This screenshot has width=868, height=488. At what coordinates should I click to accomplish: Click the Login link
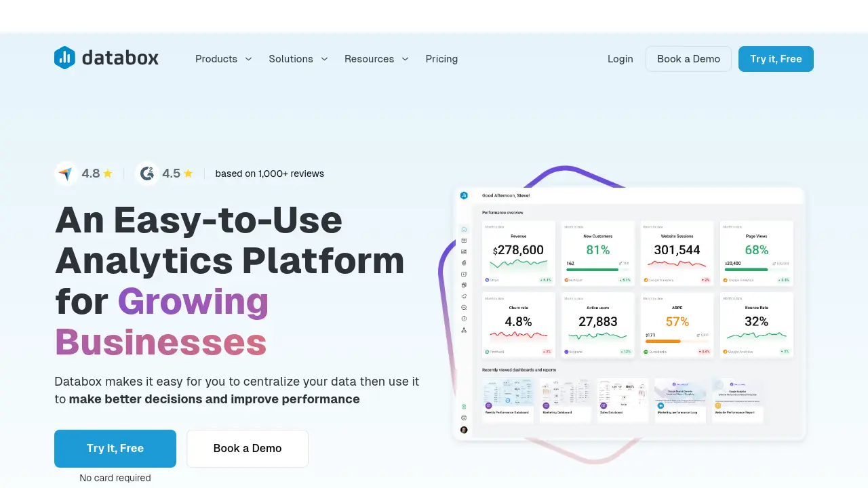click(x=620, y=59)
